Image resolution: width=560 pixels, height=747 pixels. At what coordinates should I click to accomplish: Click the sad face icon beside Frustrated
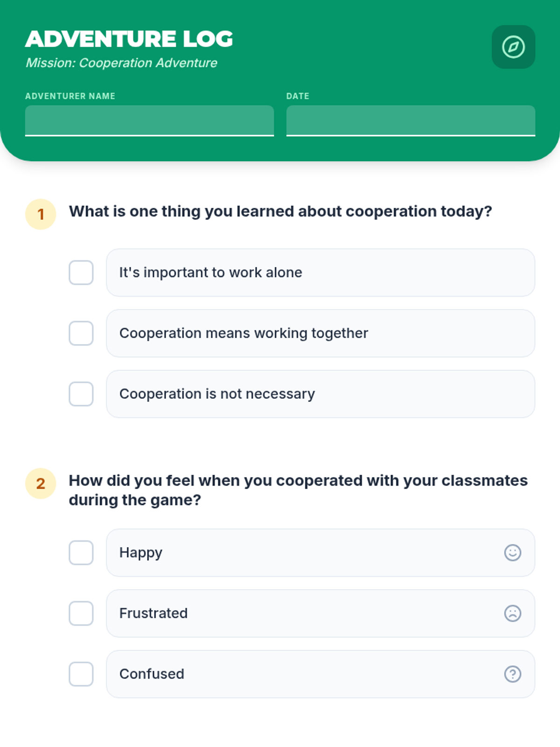[x=512, y=613]
